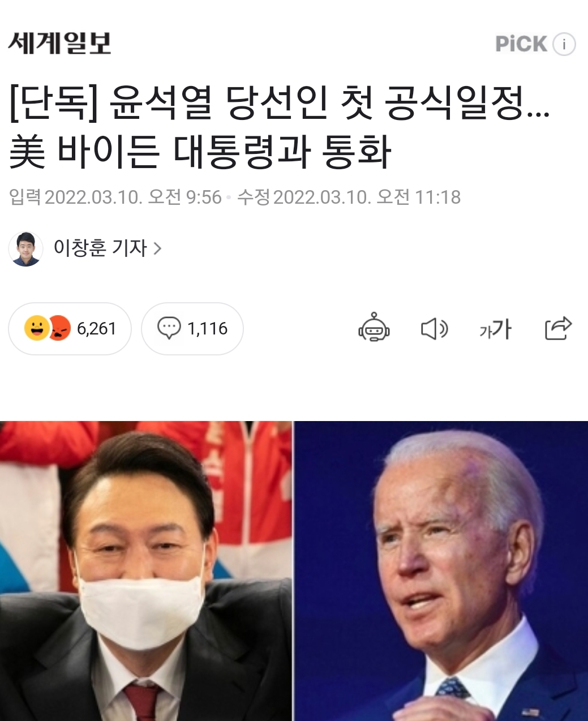Click the angry emoji reaction icon
The image size is (588, 721).
coord(60,328)
